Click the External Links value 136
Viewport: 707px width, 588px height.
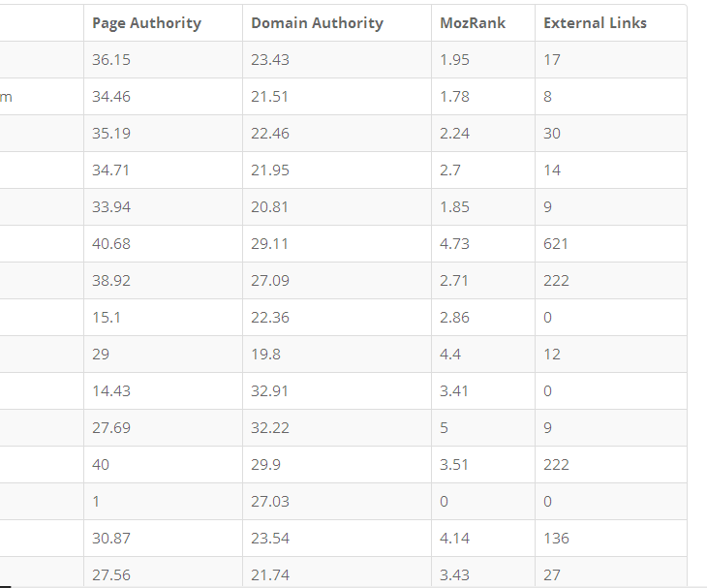point(556,538)
